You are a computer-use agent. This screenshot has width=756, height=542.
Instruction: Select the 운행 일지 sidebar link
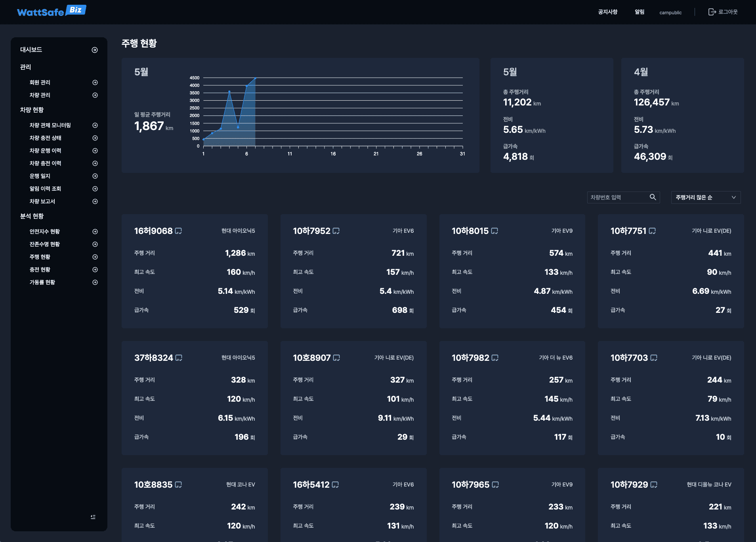coord(40,176)
